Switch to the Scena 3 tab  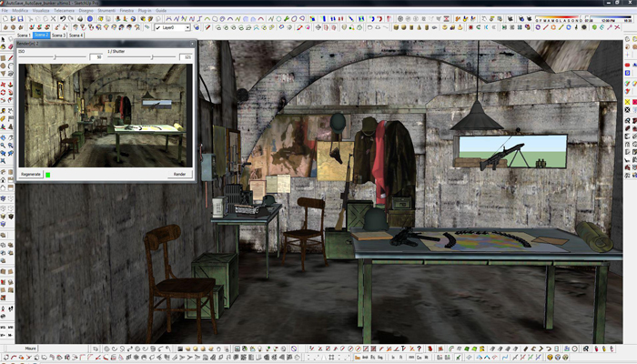pyautogui.click(x=59, y=35)
